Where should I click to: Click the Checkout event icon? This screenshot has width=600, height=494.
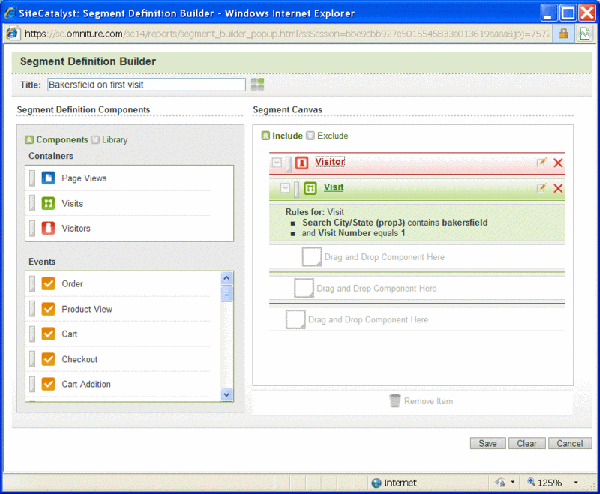pos(48,359)
